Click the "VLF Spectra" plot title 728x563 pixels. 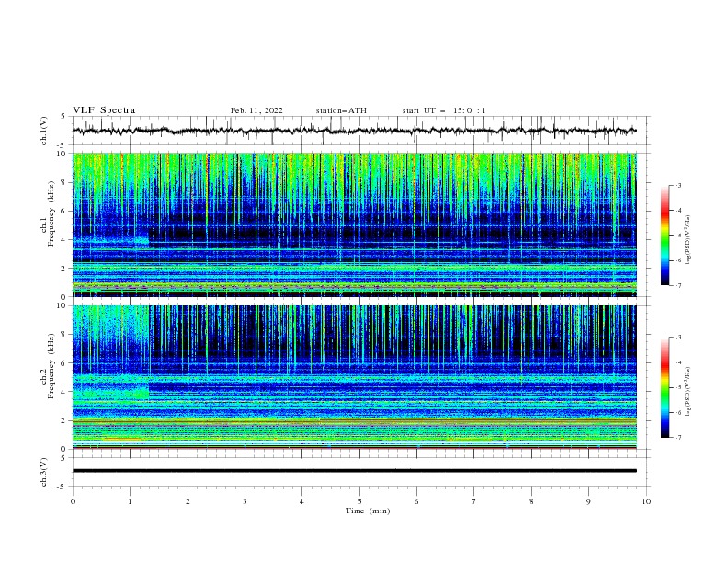tap(104, 110)
